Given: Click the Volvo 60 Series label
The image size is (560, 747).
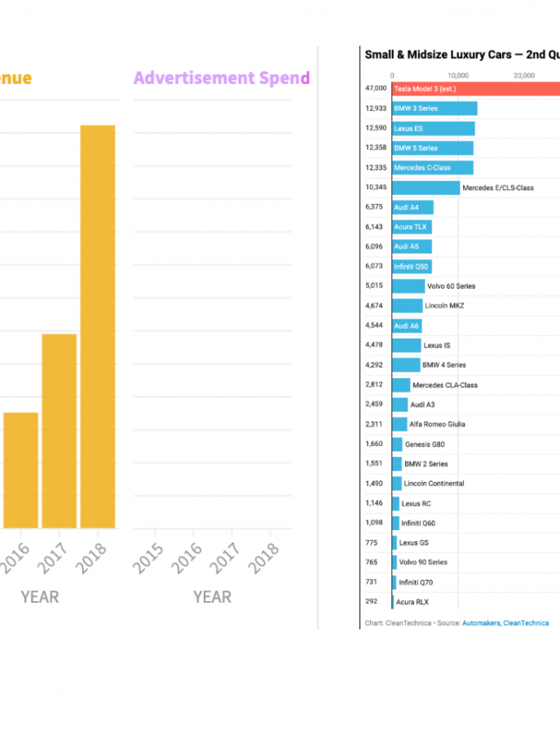Looking at the screenshot, I should pyautogui.click(x=451, y=286).
